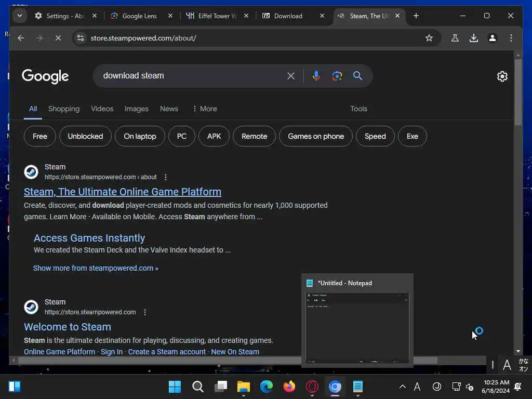Viewport: 532px width, 399px height.
Task: Start voice search with microphone icon
Action: coord(316,76)
